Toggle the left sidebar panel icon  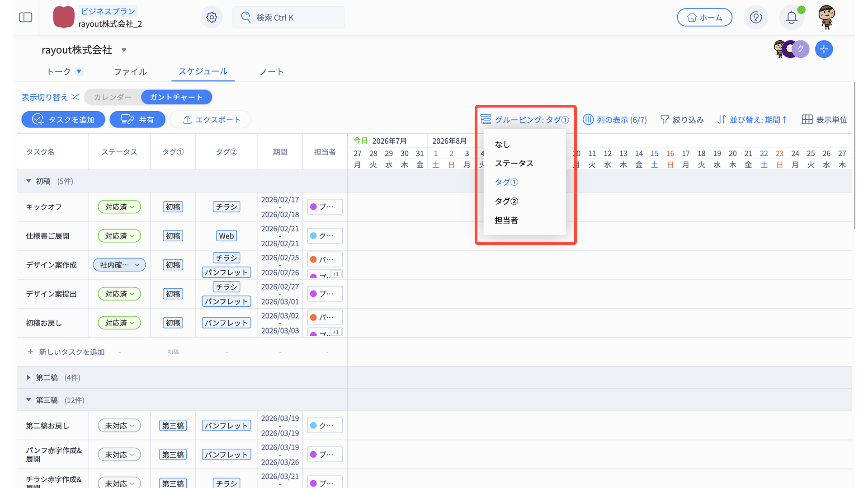click(x=26, y=18)
